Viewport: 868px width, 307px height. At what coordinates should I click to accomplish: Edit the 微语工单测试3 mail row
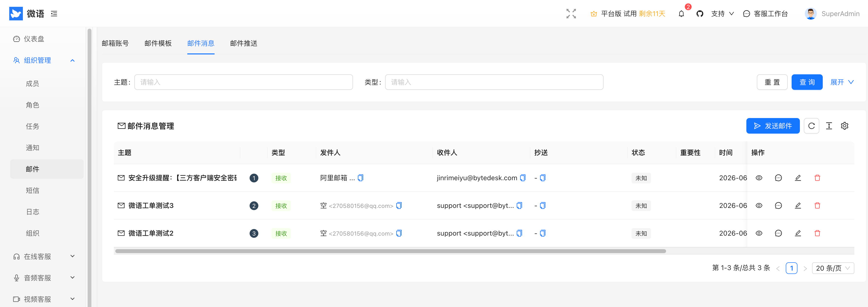[798, 205]
